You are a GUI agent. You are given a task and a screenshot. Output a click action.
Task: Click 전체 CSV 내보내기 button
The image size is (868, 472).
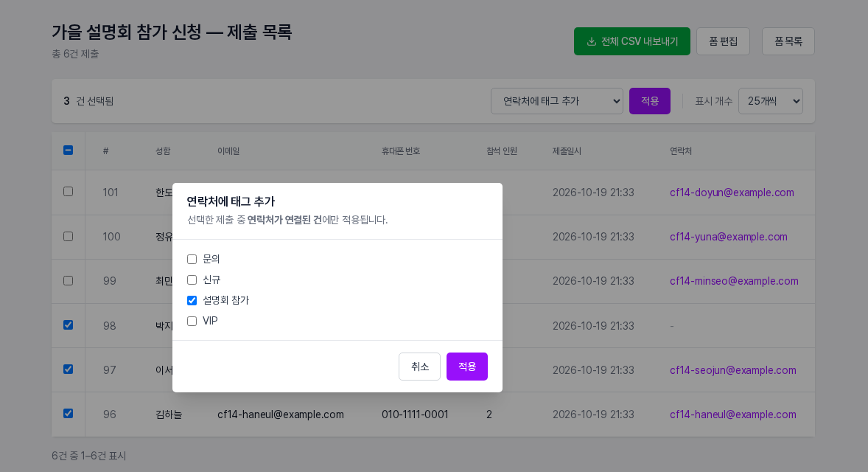coord(632,41)
